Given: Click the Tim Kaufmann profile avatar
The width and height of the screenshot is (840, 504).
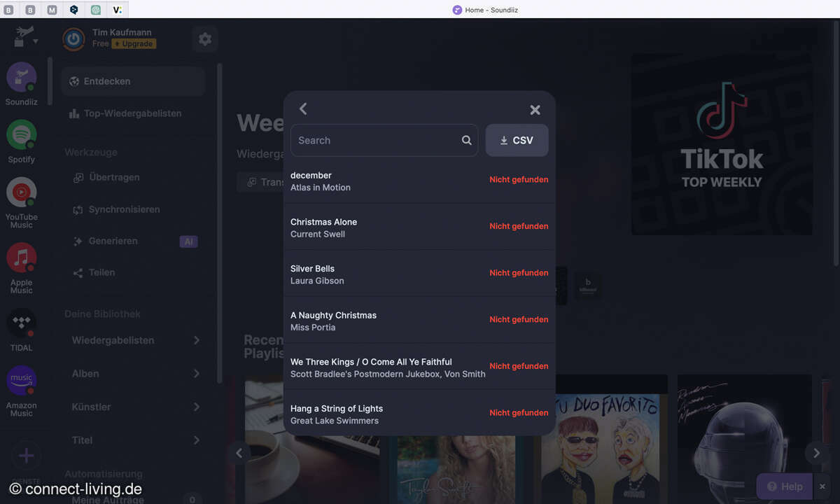Looking at the screenshot, I should [x=73, y=38].
